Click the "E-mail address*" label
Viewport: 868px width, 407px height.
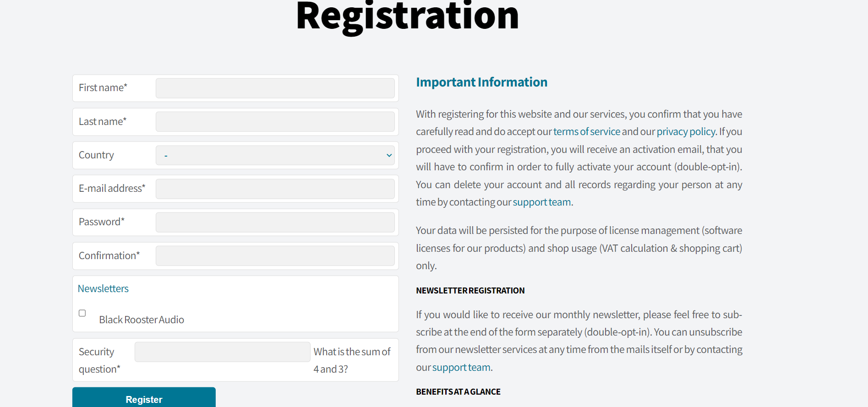tap(112, 189)
